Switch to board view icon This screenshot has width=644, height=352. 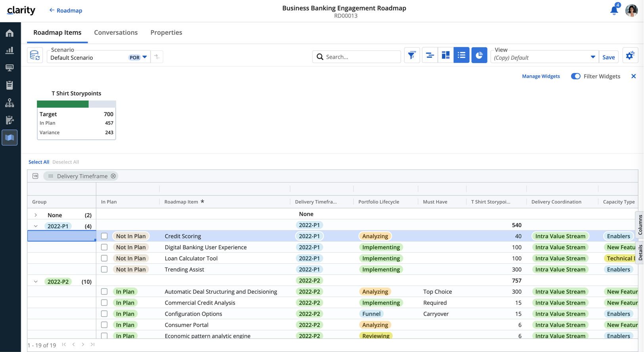(x=445, y=55)
